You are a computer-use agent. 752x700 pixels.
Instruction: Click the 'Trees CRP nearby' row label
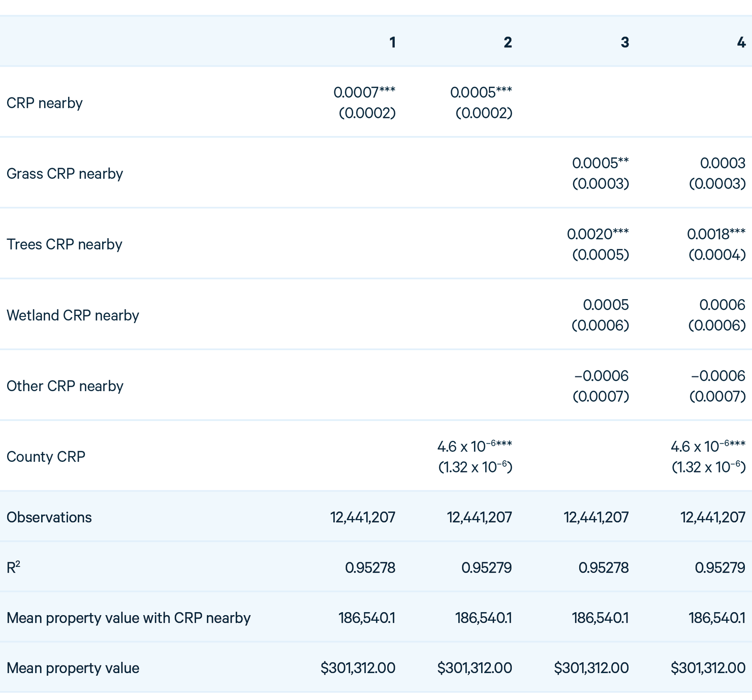coord(65,244)
